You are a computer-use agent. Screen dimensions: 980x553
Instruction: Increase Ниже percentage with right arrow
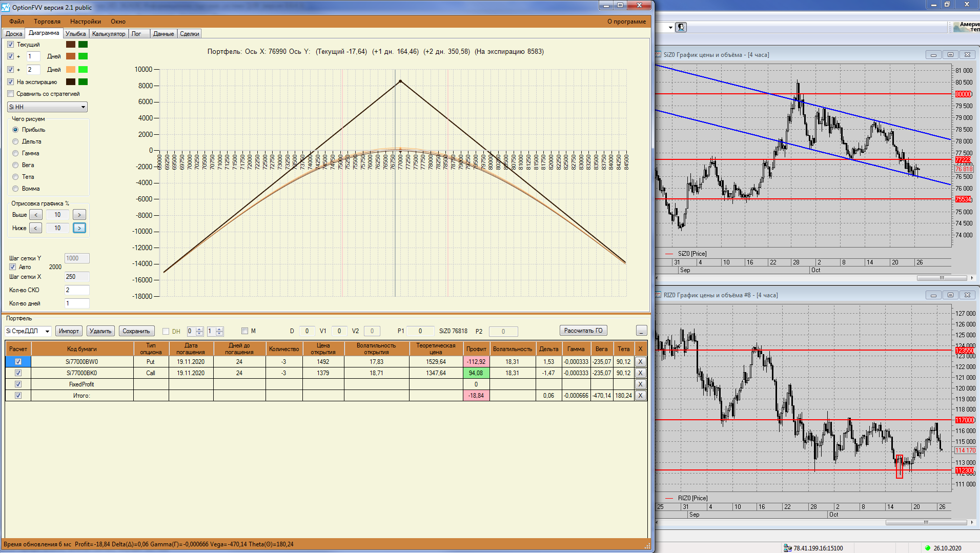click(79, 228)
